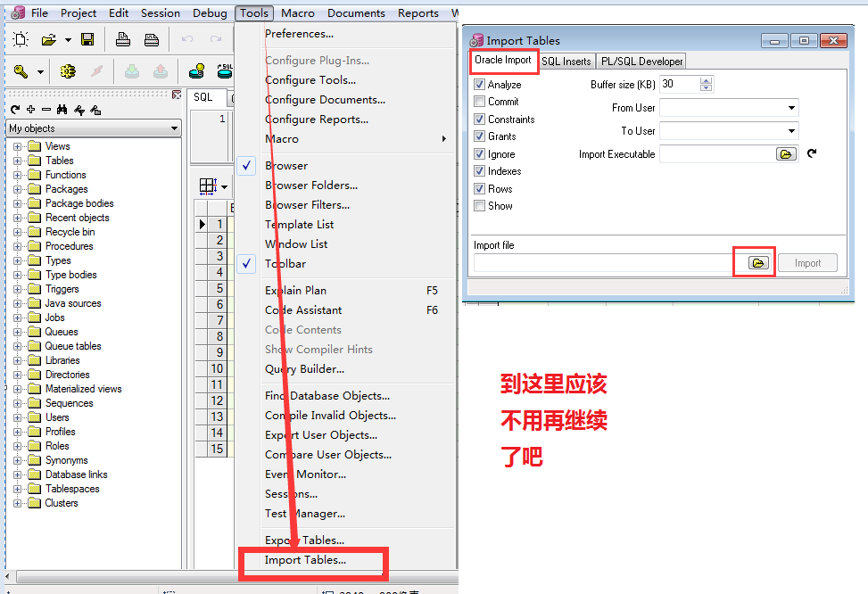Screen dimensions: 868x594
Task: Open the Session menu
Action: coord(161,12)
